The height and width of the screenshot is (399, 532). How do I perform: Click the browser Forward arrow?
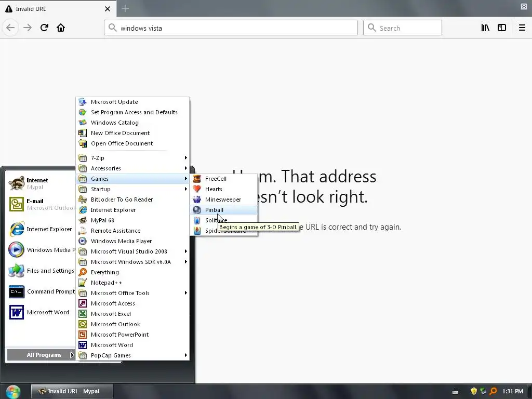(28, 28)
